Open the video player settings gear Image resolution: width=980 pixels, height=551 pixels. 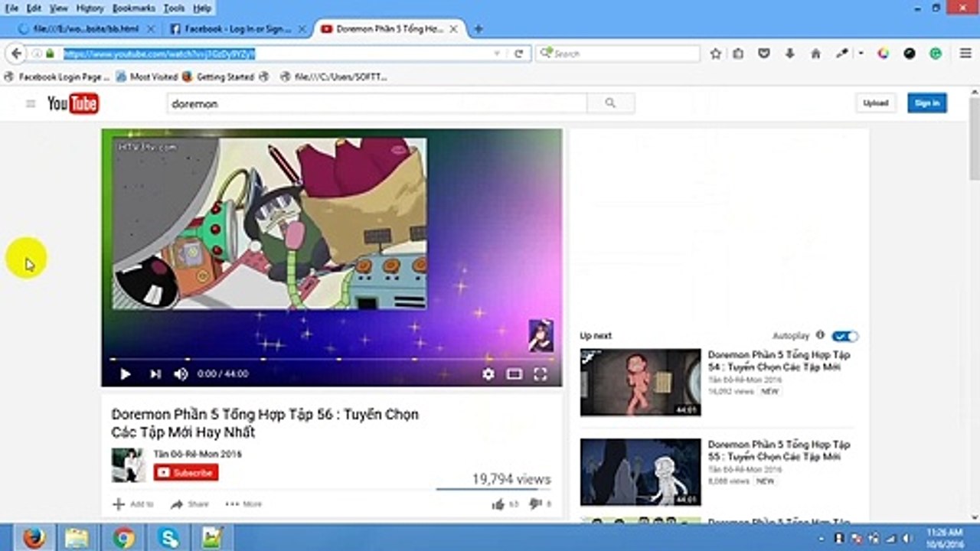coord(488,374)
